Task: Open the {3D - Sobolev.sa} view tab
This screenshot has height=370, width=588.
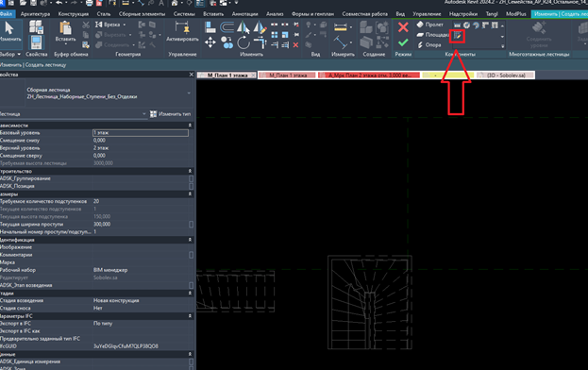Action: pyautogui.click(x=506, y=76)
